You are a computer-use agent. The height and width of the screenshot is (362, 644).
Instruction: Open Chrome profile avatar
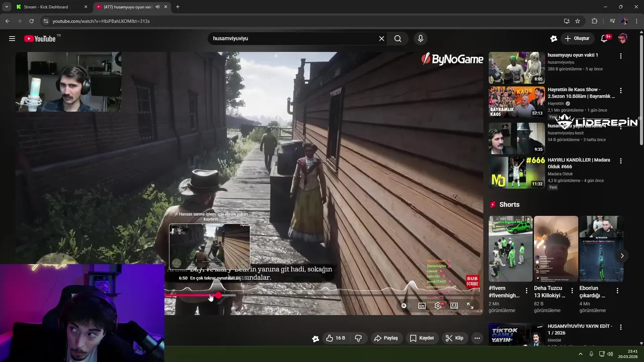pos(624,21)
